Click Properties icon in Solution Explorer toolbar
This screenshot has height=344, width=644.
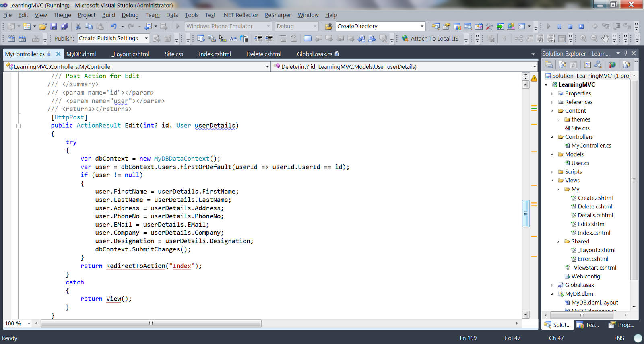click(x=548, y=64)
